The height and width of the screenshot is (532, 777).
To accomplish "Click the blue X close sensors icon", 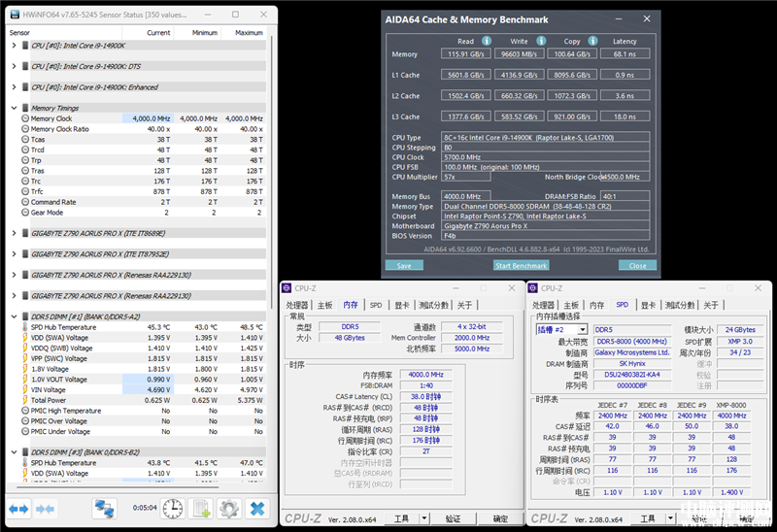I will click(x=257, y=509).
